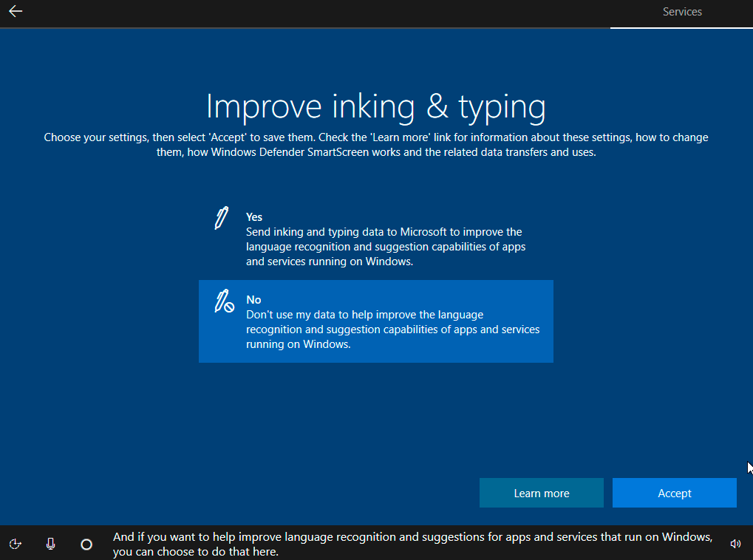
Task: Open the Ease of Access icon
Action: coord(16,544)
